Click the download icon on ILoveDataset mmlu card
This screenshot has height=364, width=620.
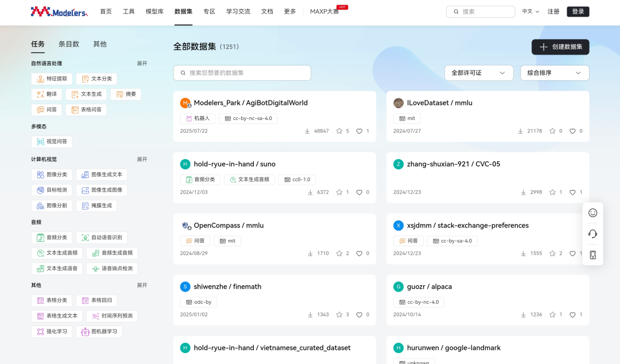coord(520,131)
